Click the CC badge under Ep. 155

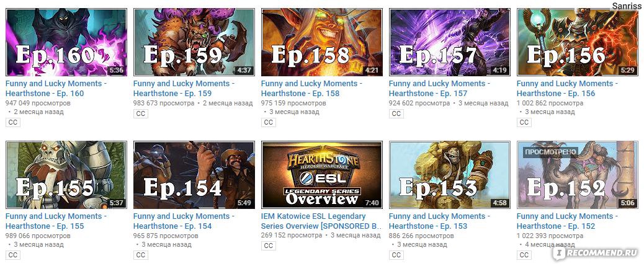(13, 255)
